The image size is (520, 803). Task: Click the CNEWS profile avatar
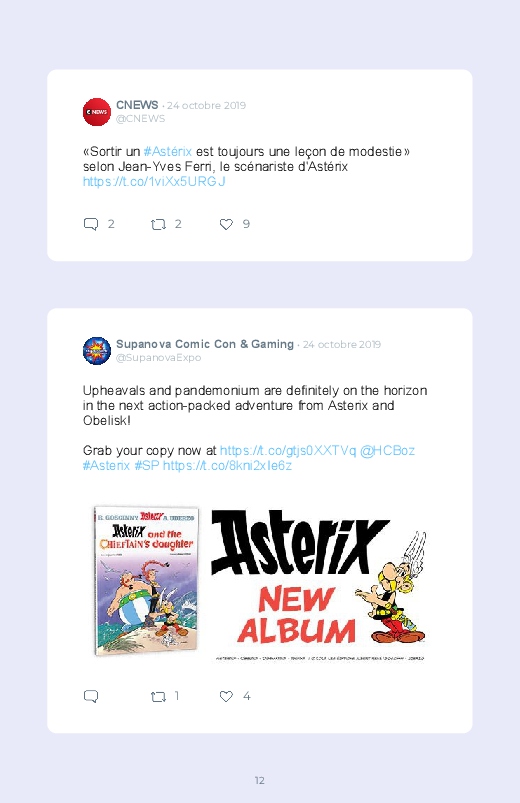[97, 112]
